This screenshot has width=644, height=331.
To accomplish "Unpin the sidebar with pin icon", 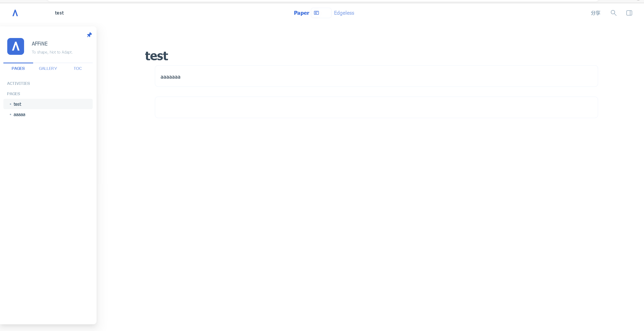I will [89, 35].
